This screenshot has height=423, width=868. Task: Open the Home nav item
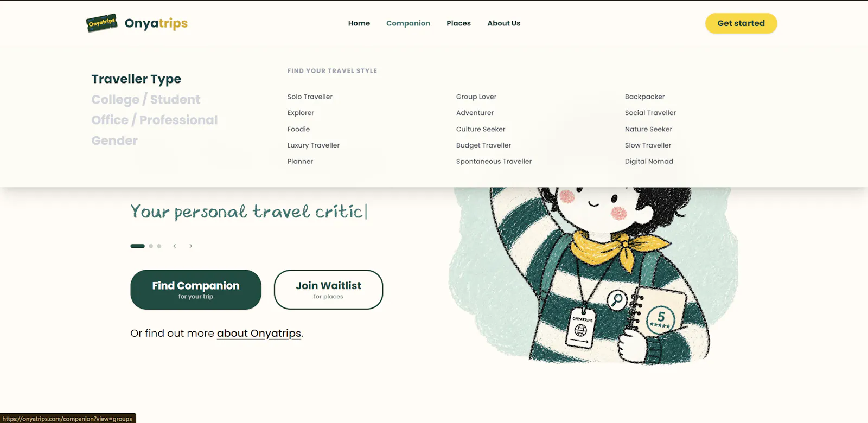[359, 23]
